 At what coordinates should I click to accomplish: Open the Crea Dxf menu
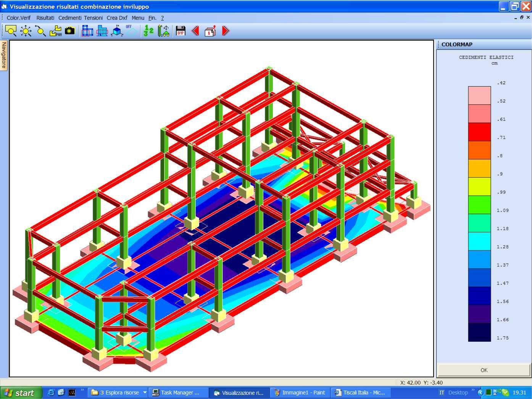(x=117, y=18)
